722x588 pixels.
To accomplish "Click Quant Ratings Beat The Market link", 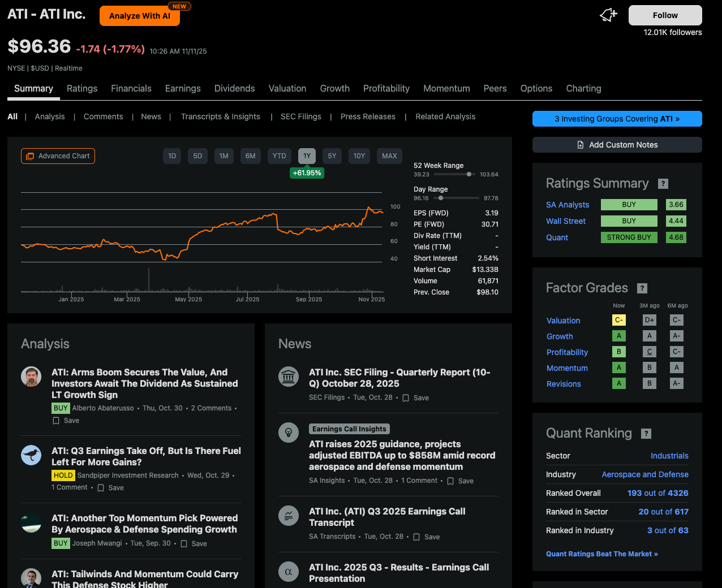I will point(602,554).
